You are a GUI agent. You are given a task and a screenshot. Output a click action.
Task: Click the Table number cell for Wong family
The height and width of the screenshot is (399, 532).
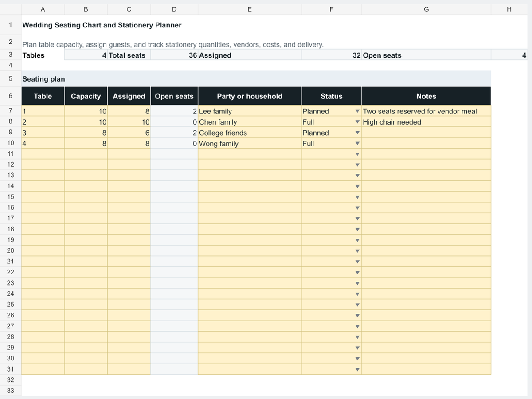43,144
